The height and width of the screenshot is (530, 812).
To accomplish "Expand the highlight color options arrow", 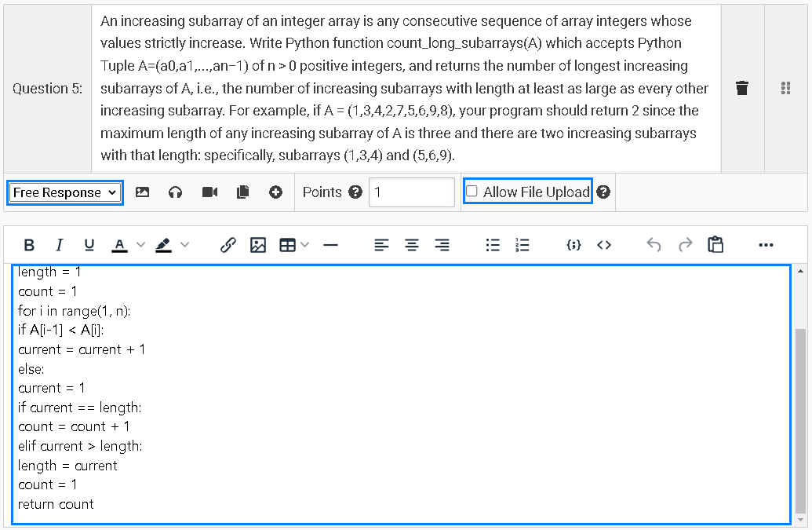I will [x=185, y=245].
